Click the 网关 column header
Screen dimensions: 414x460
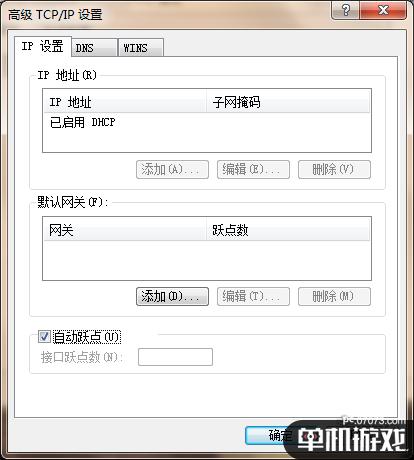(125, 230)
